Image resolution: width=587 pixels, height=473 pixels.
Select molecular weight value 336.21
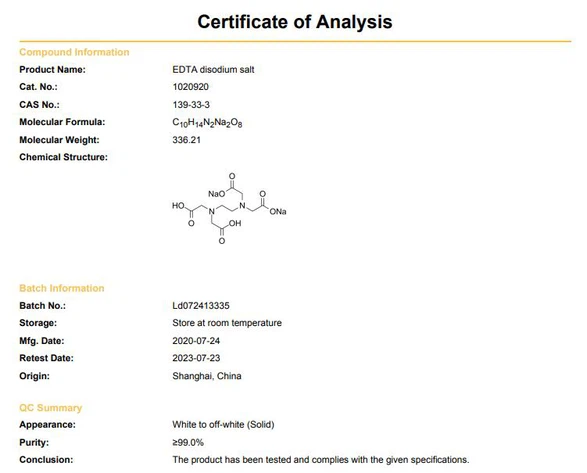tap(186, 140)
